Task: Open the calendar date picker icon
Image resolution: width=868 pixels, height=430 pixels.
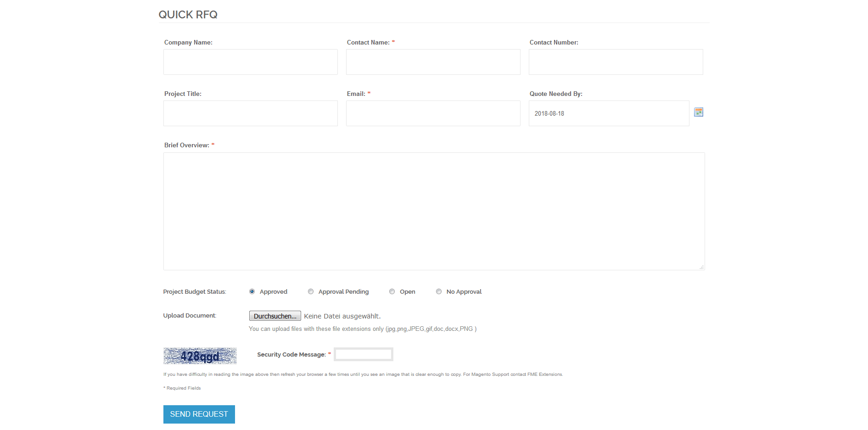Action: (698, 112)
